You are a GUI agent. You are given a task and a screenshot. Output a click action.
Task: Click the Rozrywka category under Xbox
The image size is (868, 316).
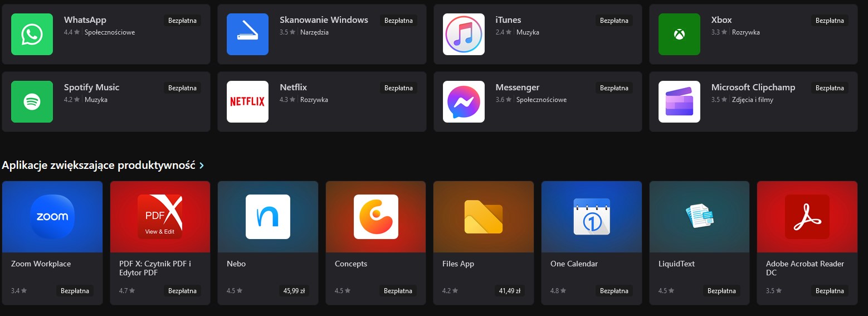pos(746,32)
